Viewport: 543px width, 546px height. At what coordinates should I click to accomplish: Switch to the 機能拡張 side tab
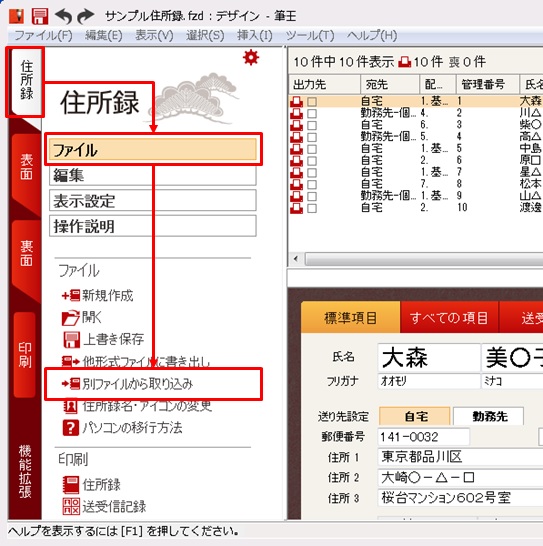tap(25, 471)
